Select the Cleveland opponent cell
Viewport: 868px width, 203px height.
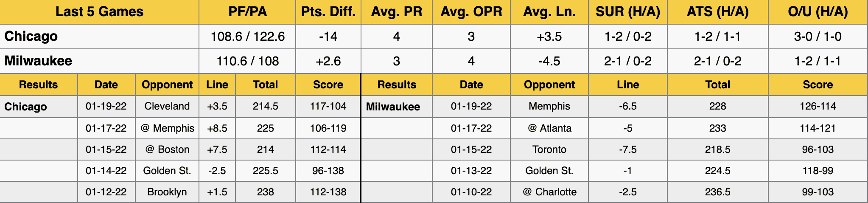167,106
